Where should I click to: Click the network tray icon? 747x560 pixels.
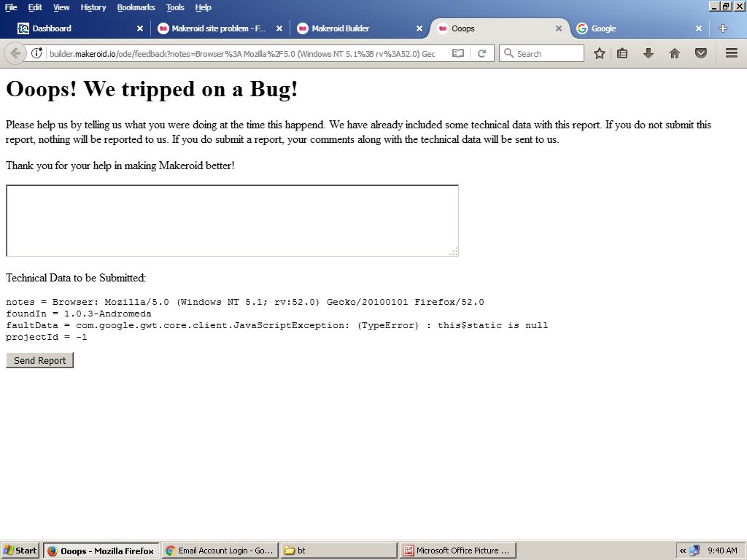694,551
